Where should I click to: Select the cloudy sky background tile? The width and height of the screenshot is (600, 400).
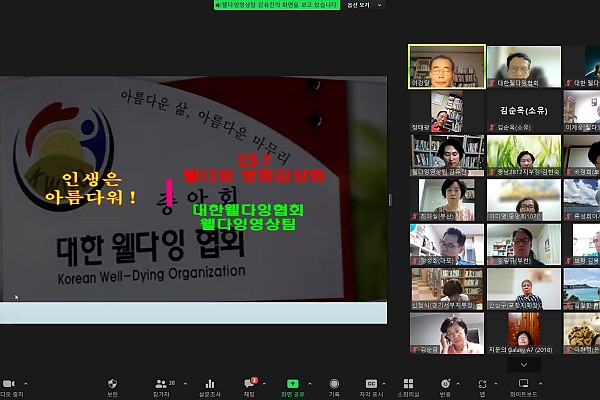[582, 200]
